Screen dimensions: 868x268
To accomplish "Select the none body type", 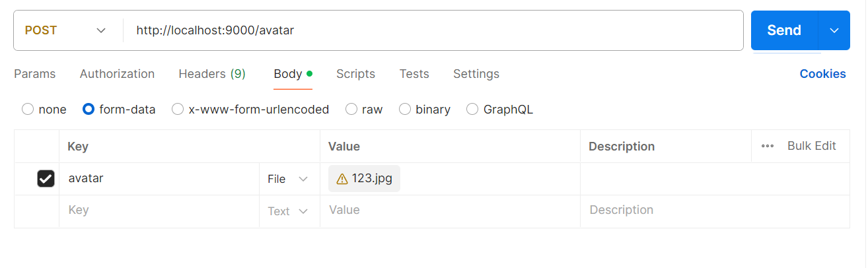I will (28, 110).
